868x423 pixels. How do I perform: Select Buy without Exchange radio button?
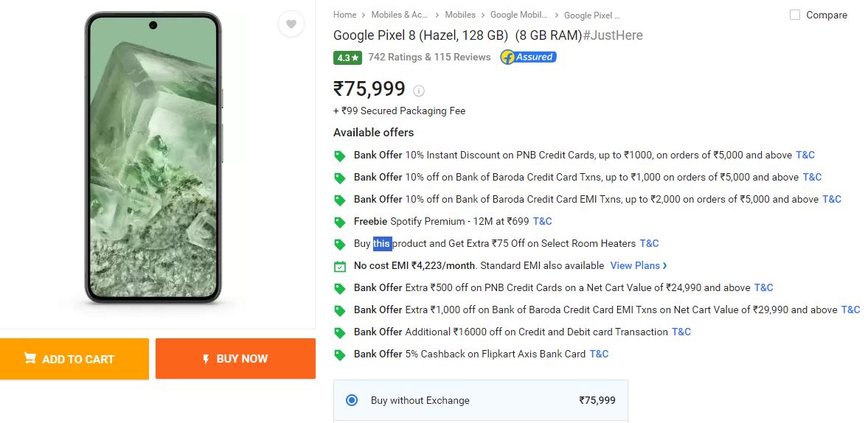pyautogui.click(x=352, y=400)
